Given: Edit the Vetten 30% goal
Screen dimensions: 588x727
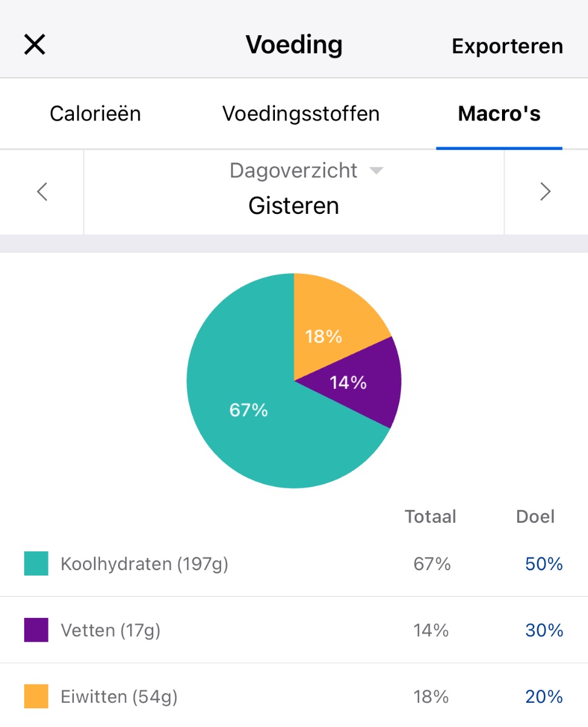Looking at the screenshot, I should click(544, 631).
